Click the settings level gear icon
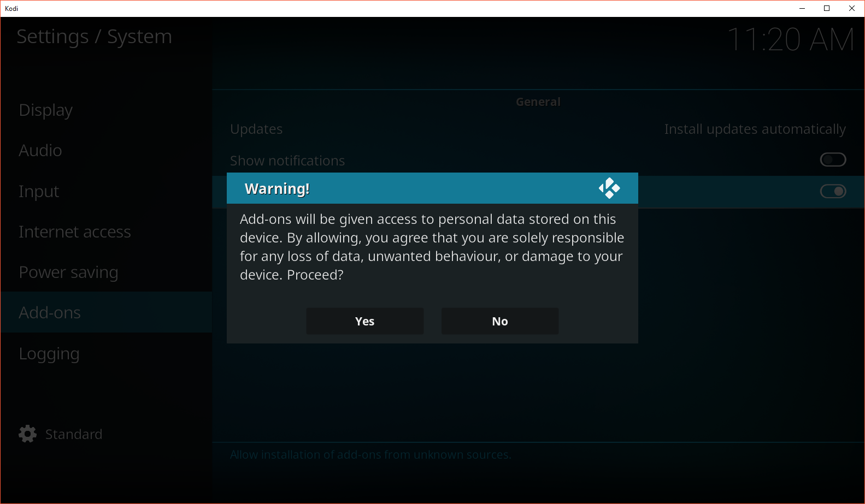The width and height of the screenshot is (865, 504). 27,434
